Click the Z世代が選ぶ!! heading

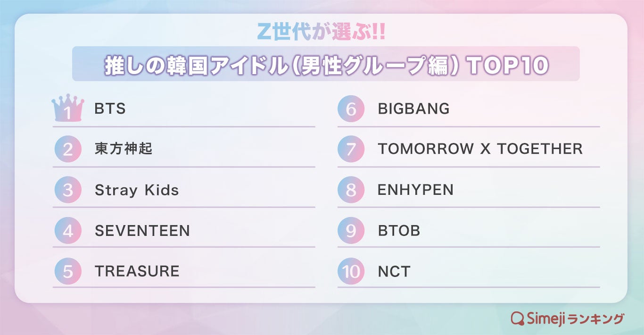322,32
